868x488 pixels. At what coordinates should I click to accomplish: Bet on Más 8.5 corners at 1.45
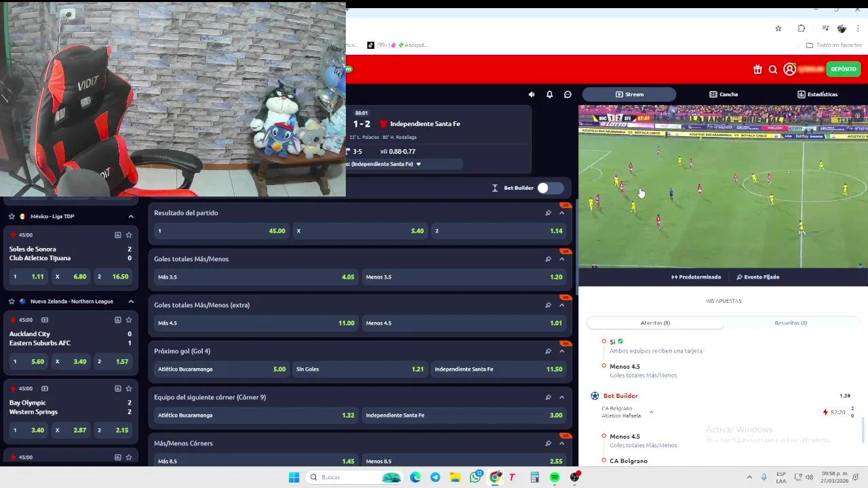(x=256, y=461)
